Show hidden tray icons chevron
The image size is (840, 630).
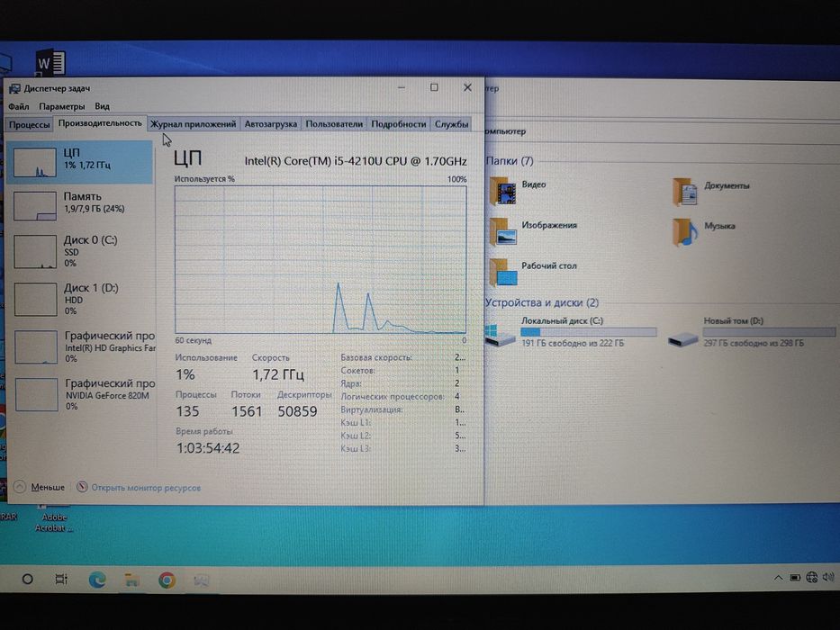click(778, 578)
